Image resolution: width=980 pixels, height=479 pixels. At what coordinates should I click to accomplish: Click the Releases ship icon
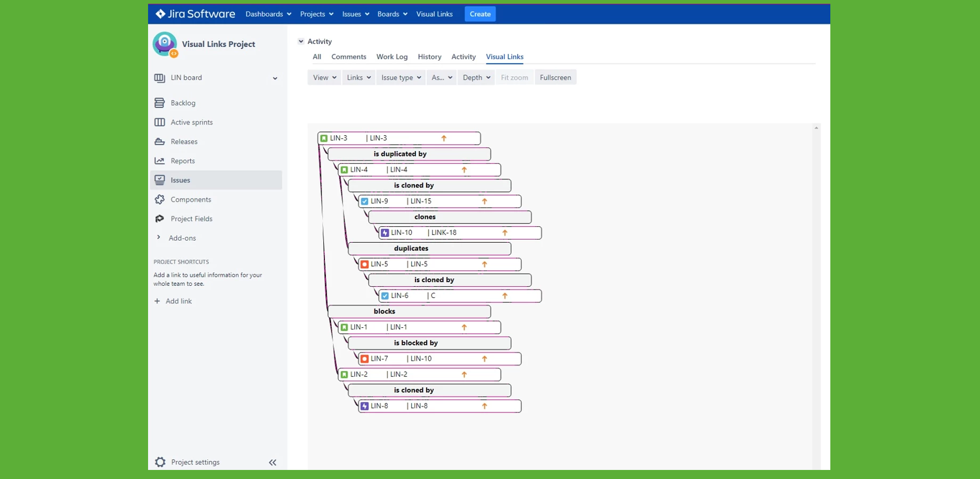159,142
